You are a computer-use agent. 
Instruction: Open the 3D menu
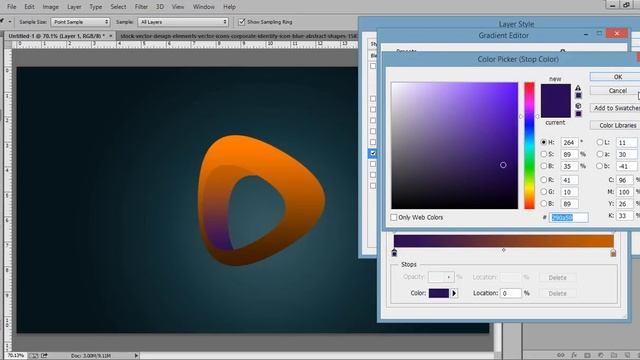coord(160,7)
